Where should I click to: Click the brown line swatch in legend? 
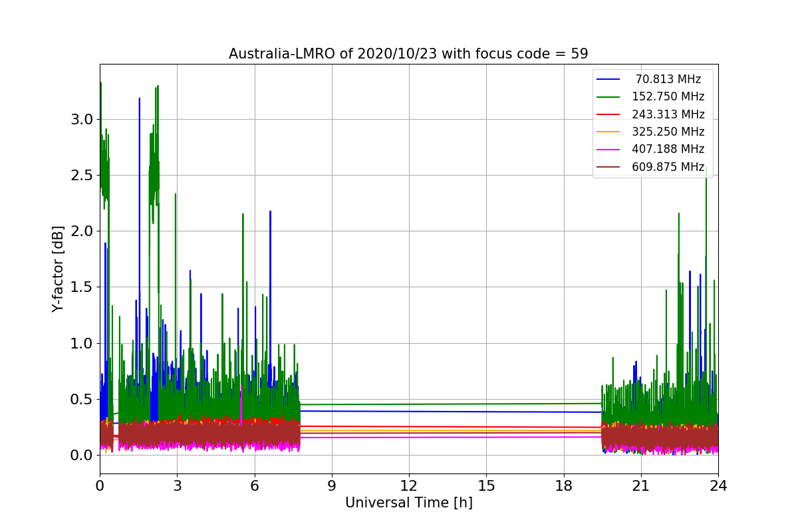609,167
